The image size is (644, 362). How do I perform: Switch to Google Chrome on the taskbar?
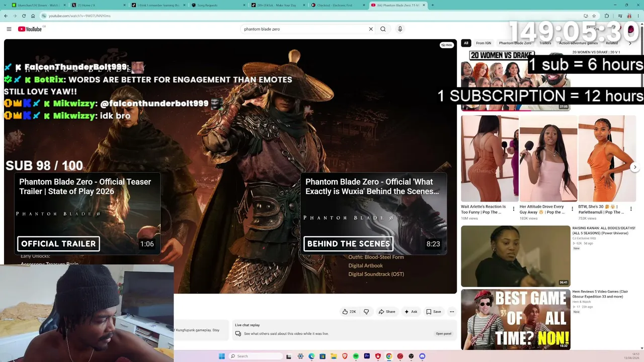pos(389,356)
